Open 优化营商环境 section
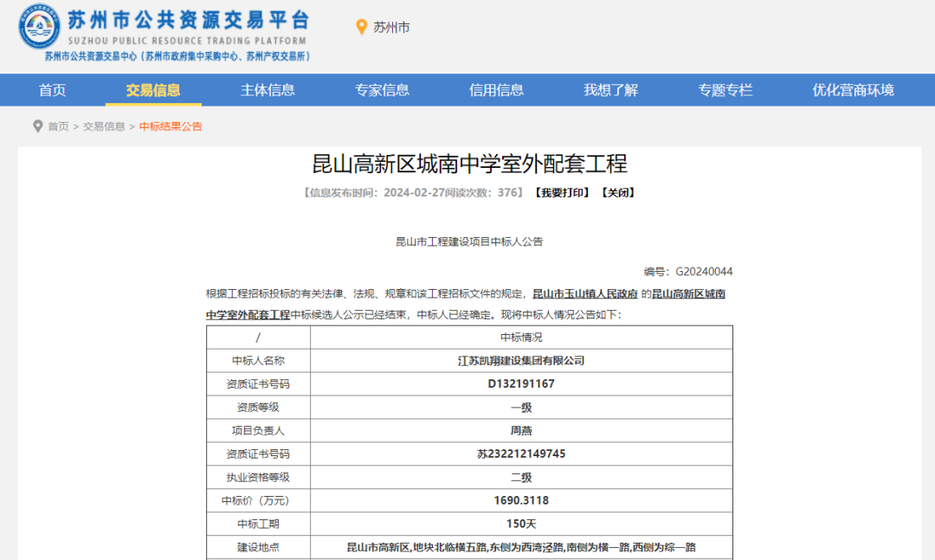935x560 pixels. point(853,90)
